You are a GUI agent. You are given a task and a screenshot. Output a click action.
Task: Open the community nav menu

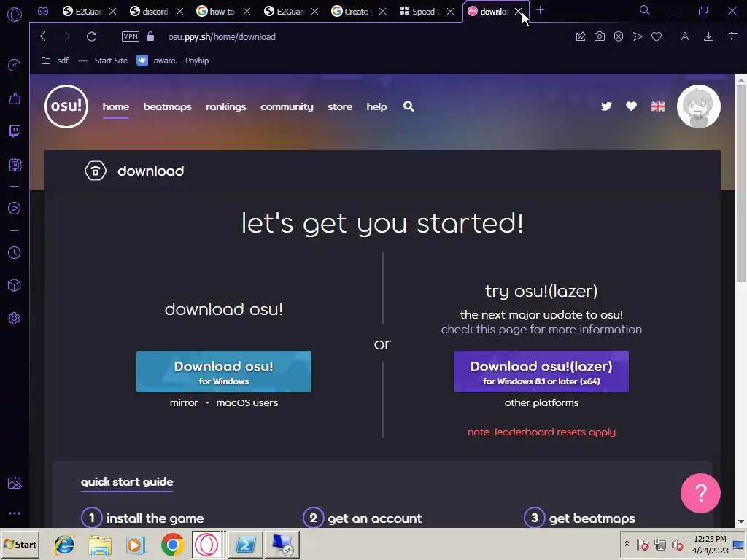(287, 106)
